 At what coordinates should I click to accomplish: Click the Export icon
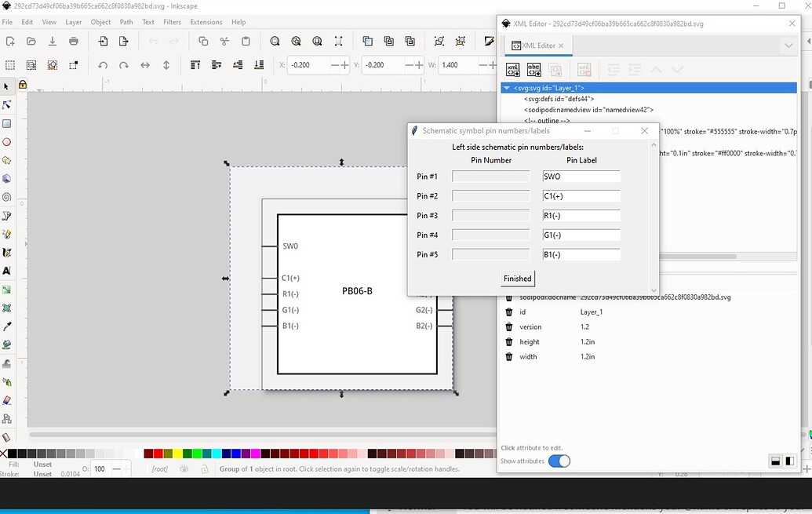[x=123, y=41]
